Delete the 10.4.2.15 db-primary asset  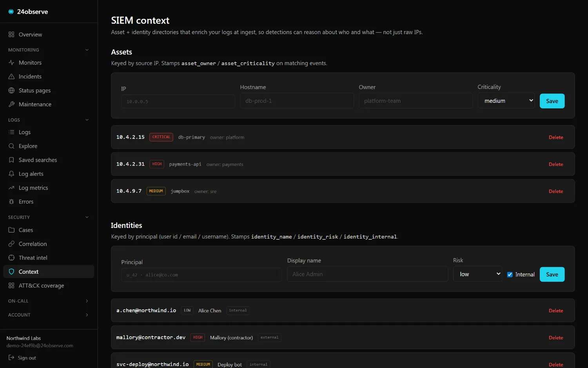click(x=556, y=137)
